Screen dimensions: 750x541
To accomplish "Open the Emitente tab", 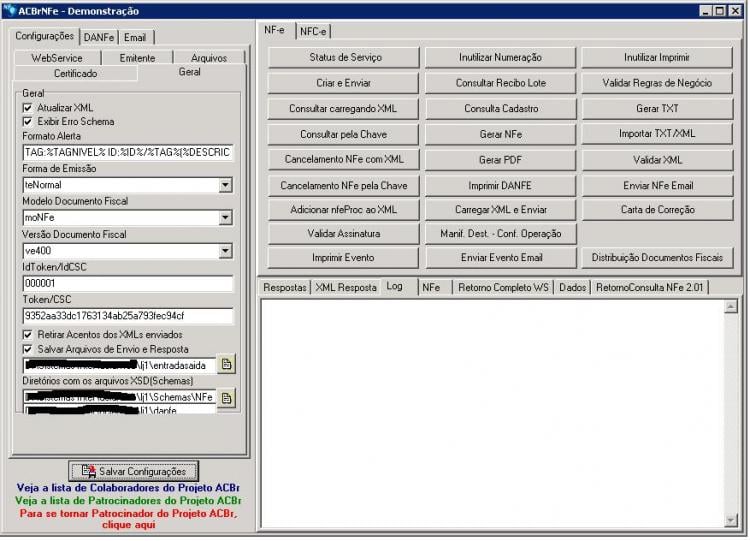I will click(137, 58).
